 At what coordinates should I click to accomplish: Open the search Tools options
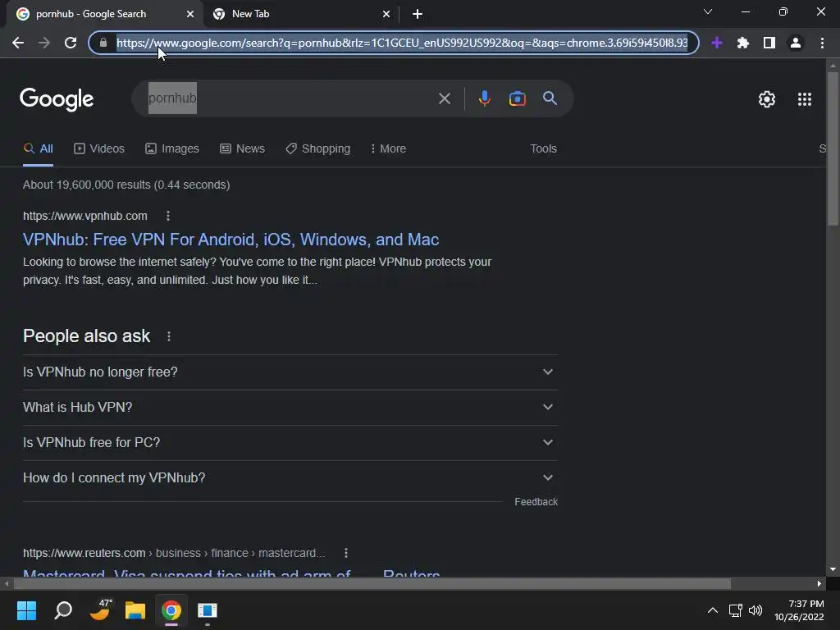[x=543, y=149]
